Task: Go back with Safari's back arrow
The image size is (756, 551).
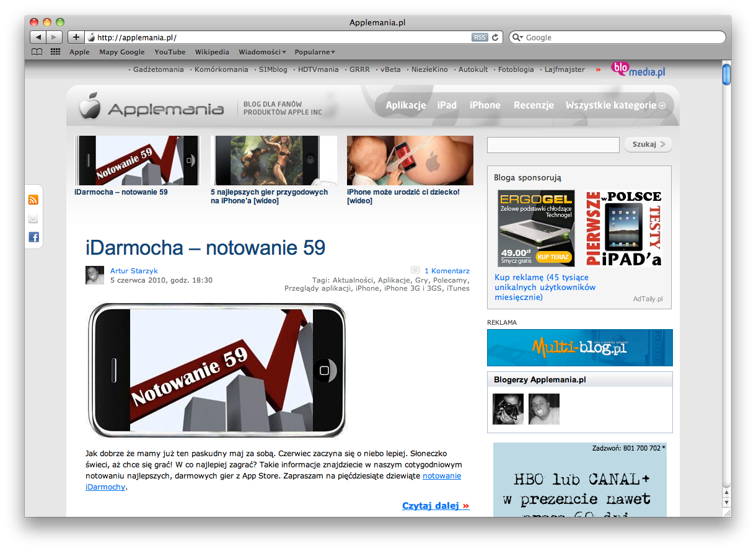Action: (x=38, y=37)
